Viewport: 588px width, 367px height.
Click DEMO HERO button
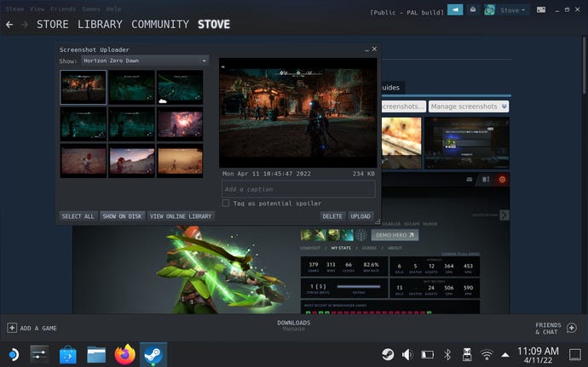395,235
